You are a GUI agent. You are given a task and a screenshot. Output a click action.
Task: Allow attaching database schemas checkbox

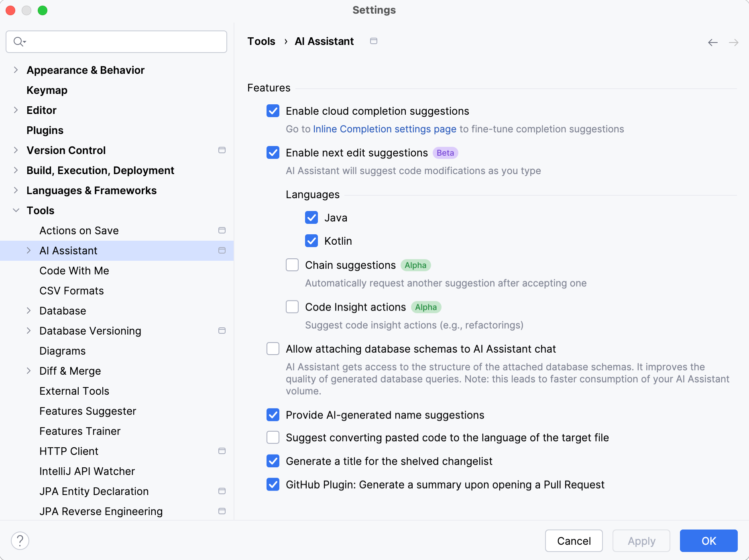[273, 349]
